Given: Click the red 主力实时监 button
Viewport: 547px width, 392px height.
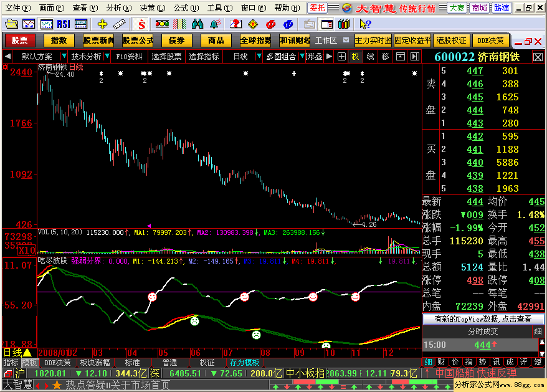Looking at the screenshot, I should 373,41.
